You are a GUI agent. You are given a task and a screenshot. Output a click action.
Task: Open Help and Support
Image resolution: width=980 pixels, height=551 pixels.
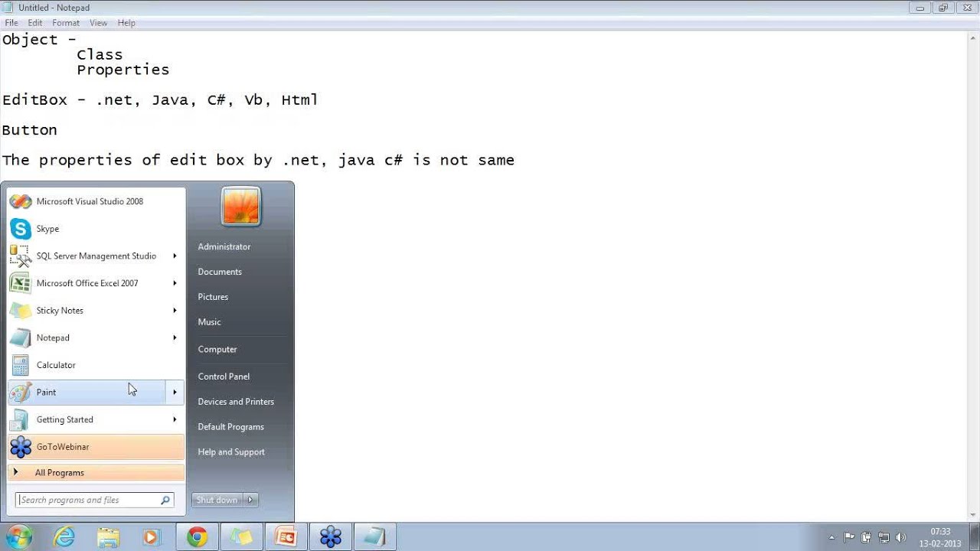(231, 452)
